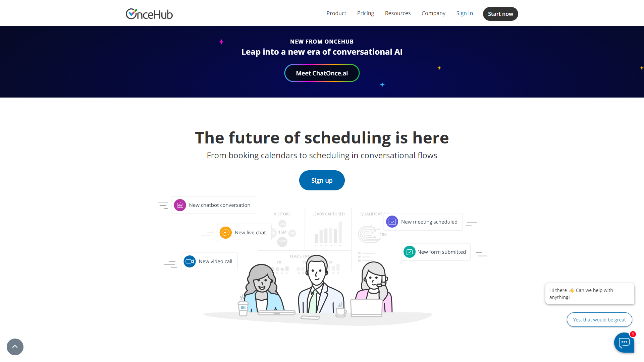Click the new chatbot conversation icon
The image size is (644, 362).
point(180,205)
